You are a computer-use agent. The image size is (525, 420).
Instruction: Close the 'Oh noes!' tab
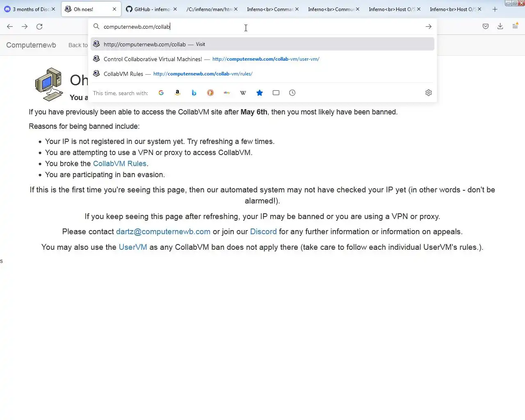114,9
